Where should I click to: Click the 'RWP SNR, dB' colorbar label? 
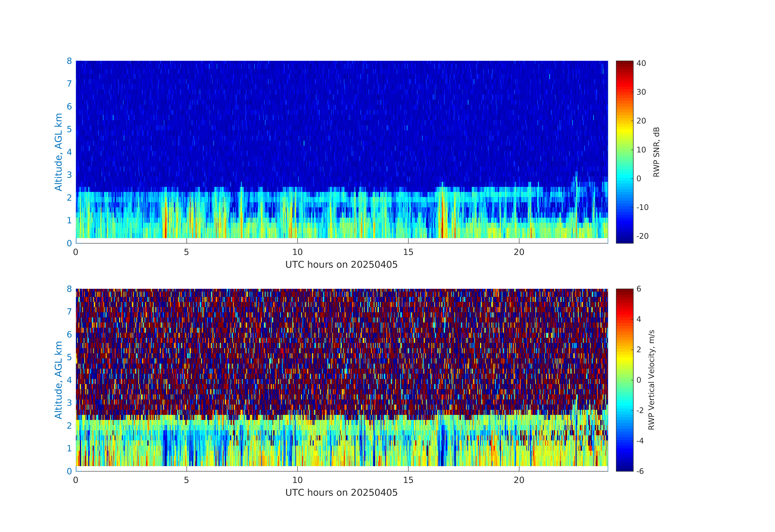656,152
